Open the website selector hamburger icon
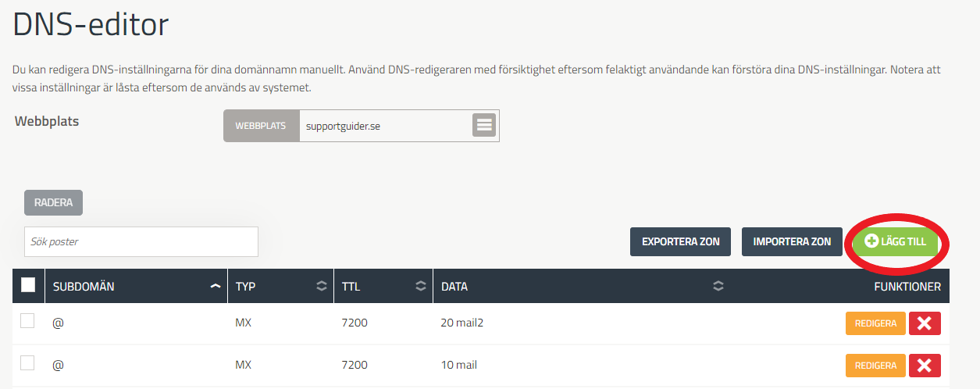The image size is (980, 389). (x=484, y=125)
